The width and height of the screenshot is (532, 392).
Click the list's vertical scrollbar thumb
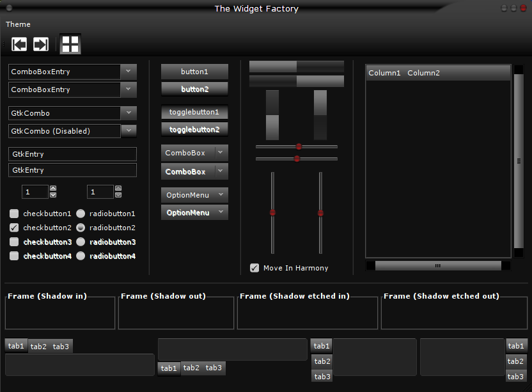point(519,161)
